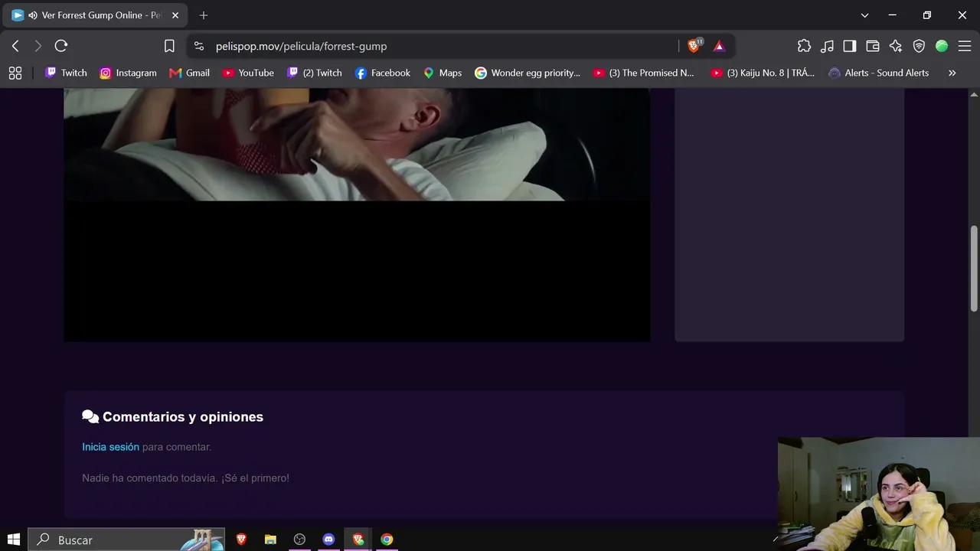980x551 pixels.
Task: Open the Brave VPN shield icon
Action: [x=919, y=46]
